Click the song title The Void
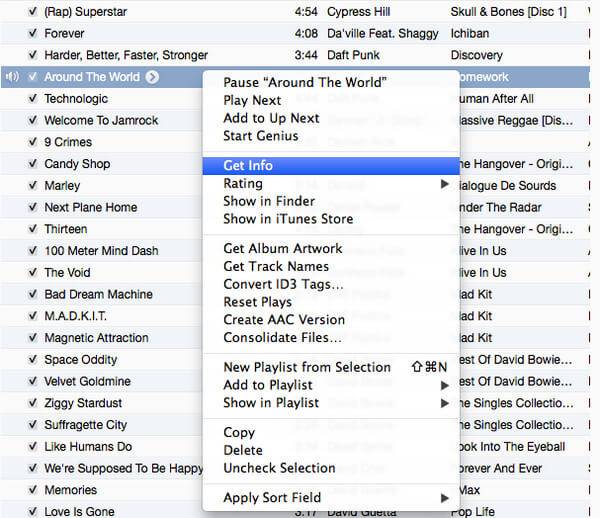This screenshot has width=600, height=518. click(x=67, y=273)
